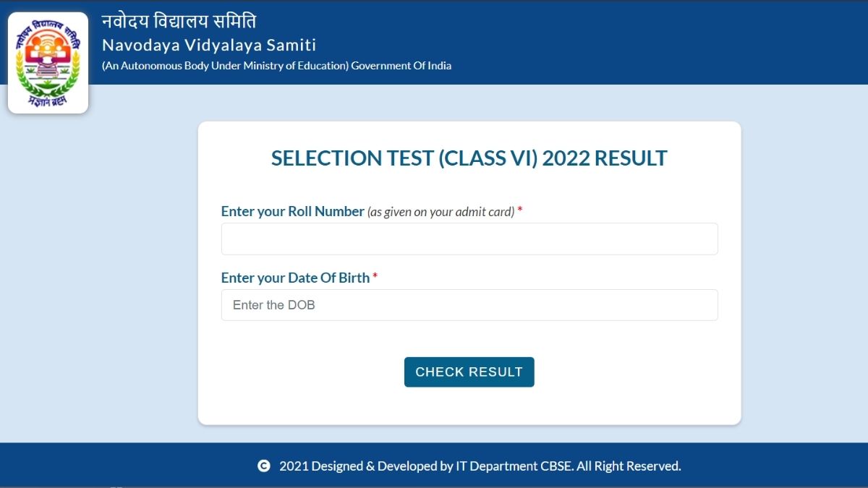
Task: Click the SELECTION TEST (CLASS VI) 2022 RESULT title
Action: 469,158
